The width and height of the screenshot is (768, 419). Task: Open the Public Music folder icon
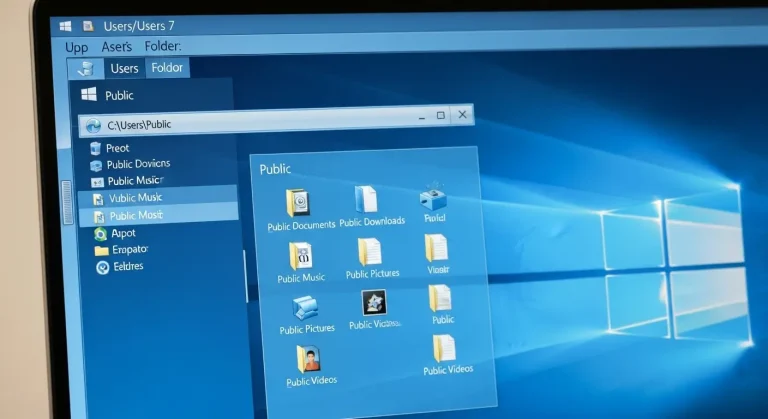(300, 256)
